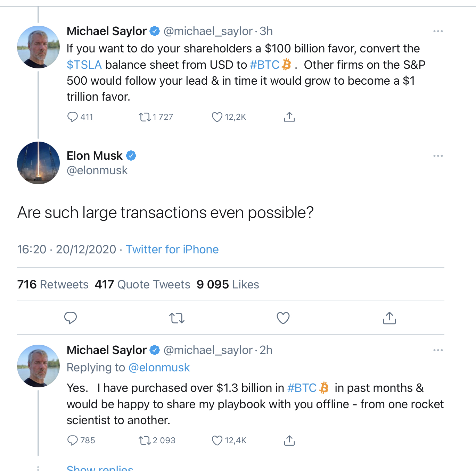Reply to Saylor's playbook tweet with 785 replies
Image resolution: width=476 pixels, height=471 pixels.
[72, 440]
